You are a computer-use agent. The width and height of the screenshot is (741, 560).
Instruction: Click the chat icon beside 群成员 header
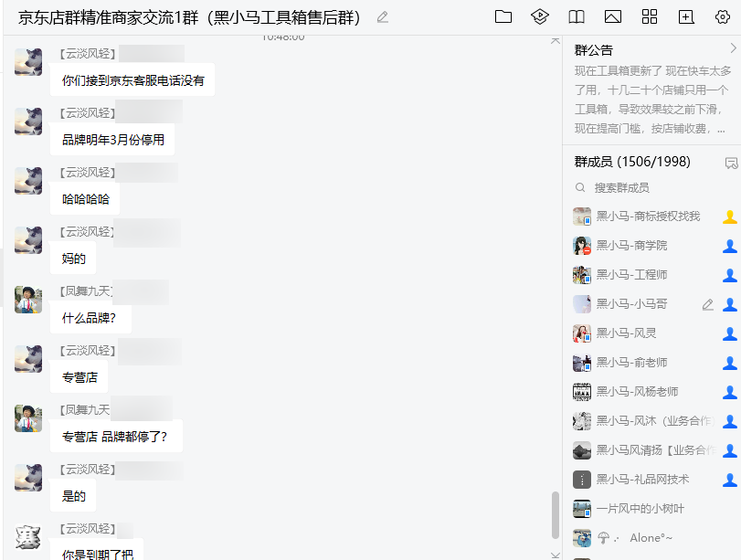(731, 163)
